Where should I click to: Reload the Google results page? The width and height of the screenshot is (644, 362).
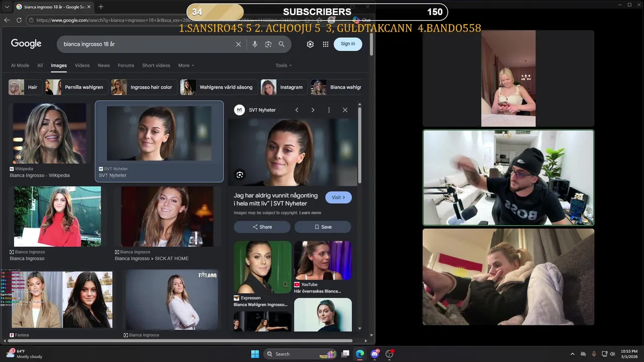click(19, 20)
